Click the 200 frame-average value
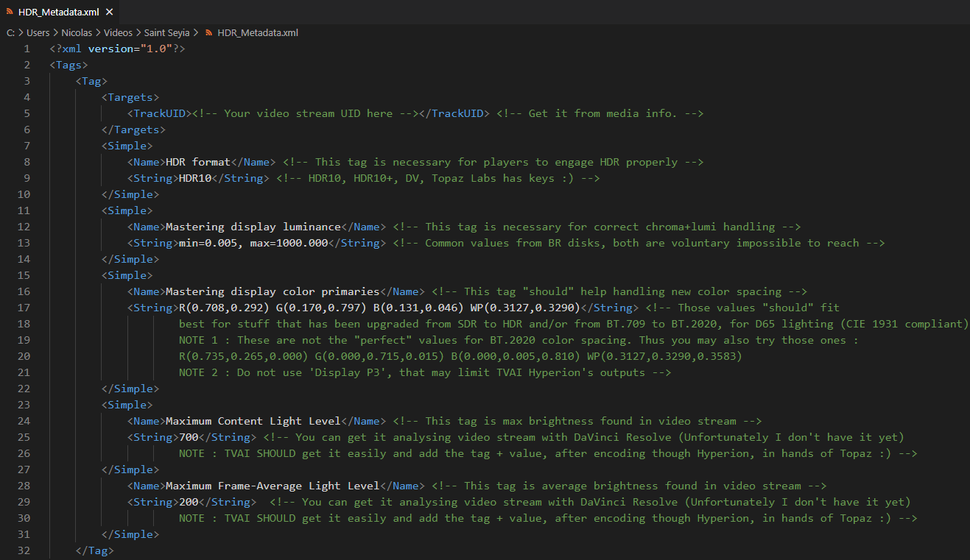Image resolution: width=970 pixels, height=560 pixels. tap(189, 502)
